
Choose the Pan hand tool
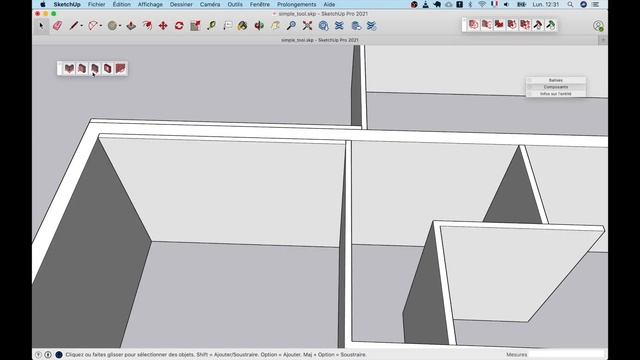[275, 26]
